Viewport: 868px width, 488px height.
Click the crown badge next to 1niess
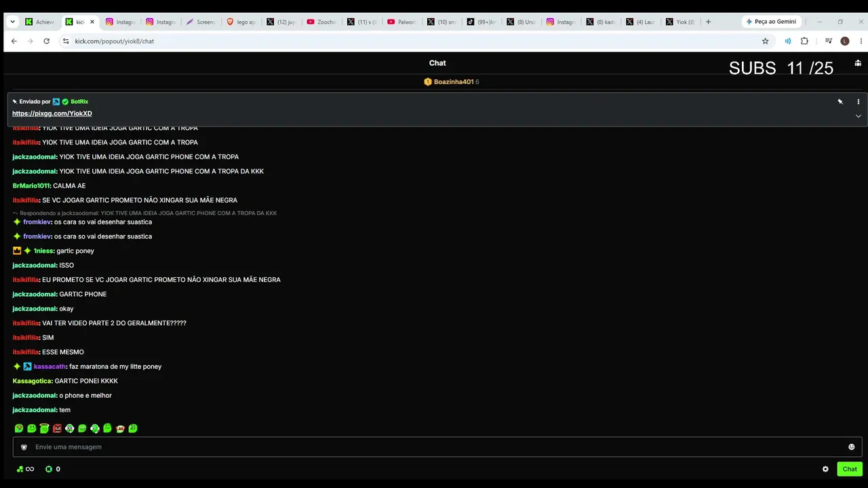[17, 251]
